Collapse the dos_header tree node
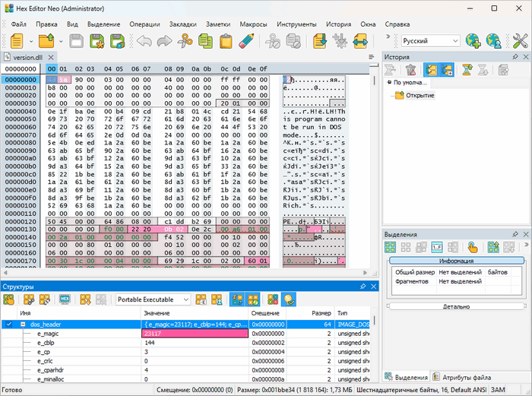532x396 pixels. click(24, 324)
